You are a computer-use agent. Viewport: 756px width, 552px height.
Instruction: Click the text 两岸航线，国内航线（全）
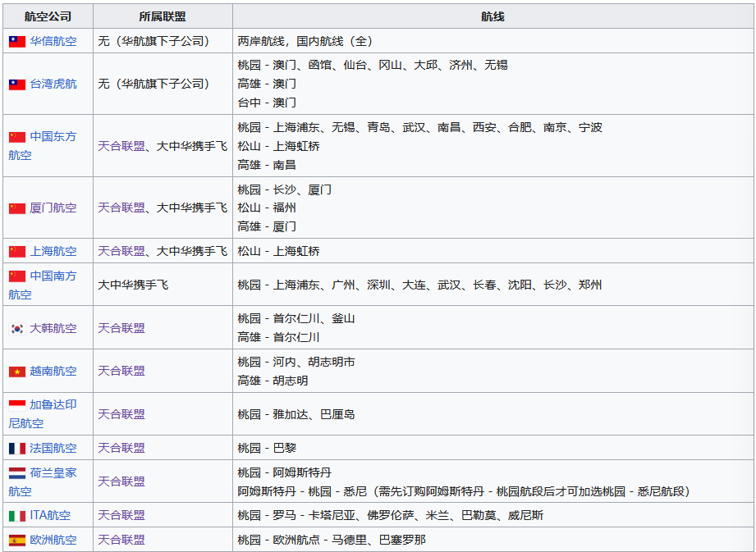point(305,42)
